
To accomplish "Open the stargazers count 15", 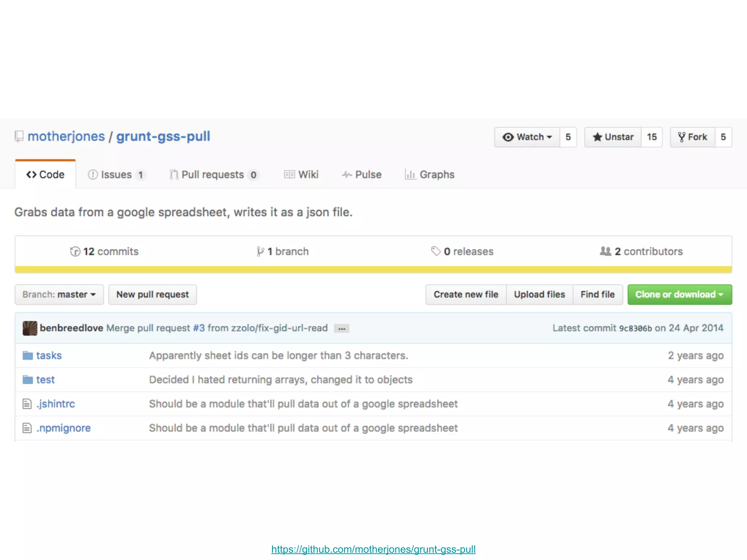I will tap(652, 137).
